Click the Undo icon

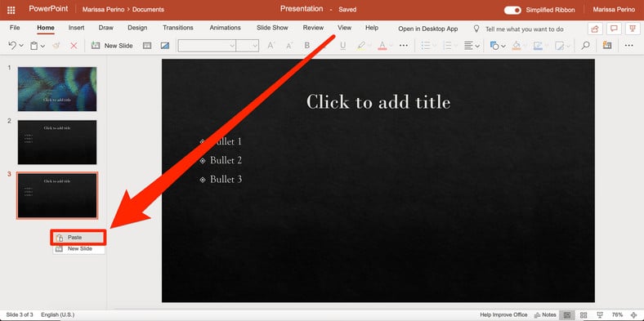pos(12,46)
